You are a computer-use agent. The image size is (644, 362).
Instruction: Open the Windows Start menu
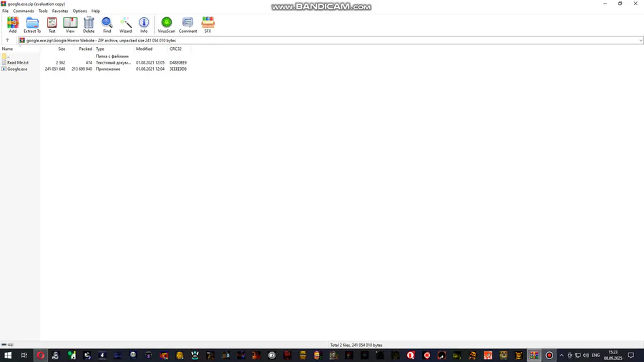8,356
